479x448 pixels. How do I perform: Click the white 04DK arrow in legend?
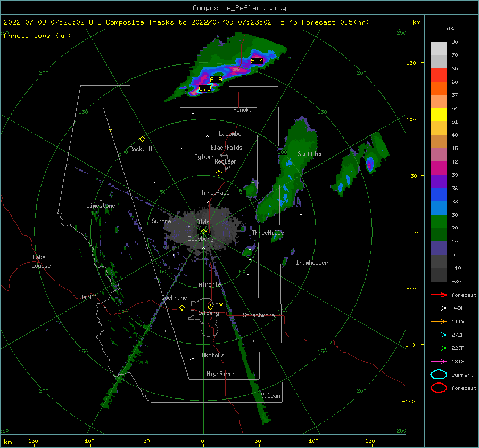pos(439,308)
